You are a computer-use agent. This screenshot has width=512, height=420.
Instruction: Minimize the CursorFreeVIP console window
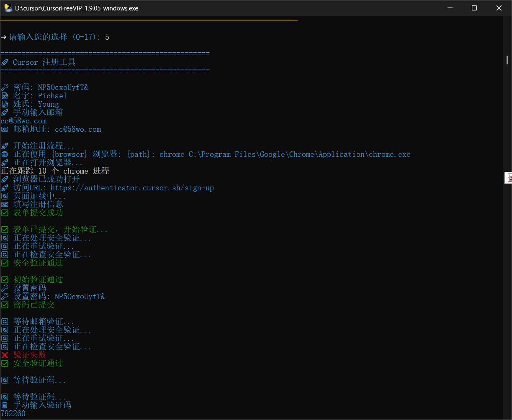click(x=450, y=8)
